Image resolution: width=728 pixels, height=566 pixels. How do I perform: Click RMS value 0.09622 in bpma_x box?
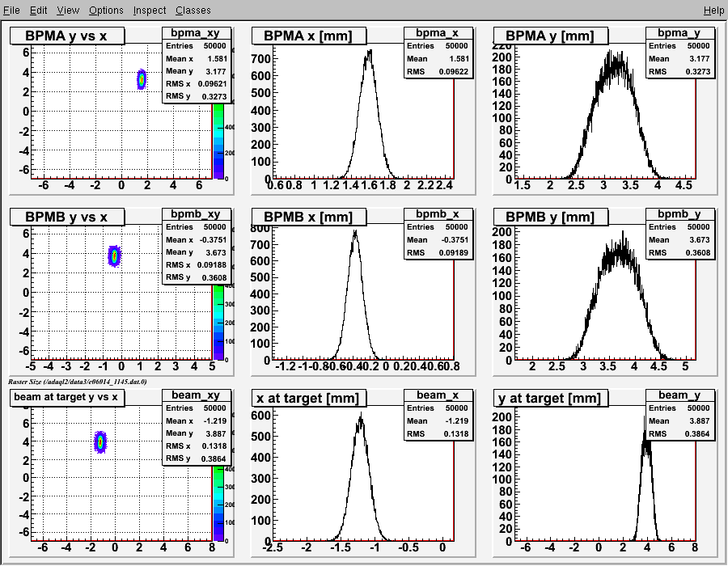pos(454,71)
